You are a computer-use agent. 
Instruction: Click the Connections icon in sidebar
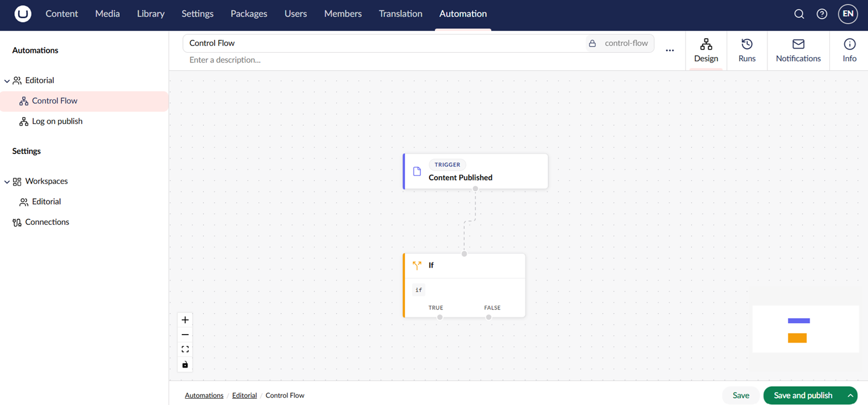pyautogui.click(x=17, y=222)
